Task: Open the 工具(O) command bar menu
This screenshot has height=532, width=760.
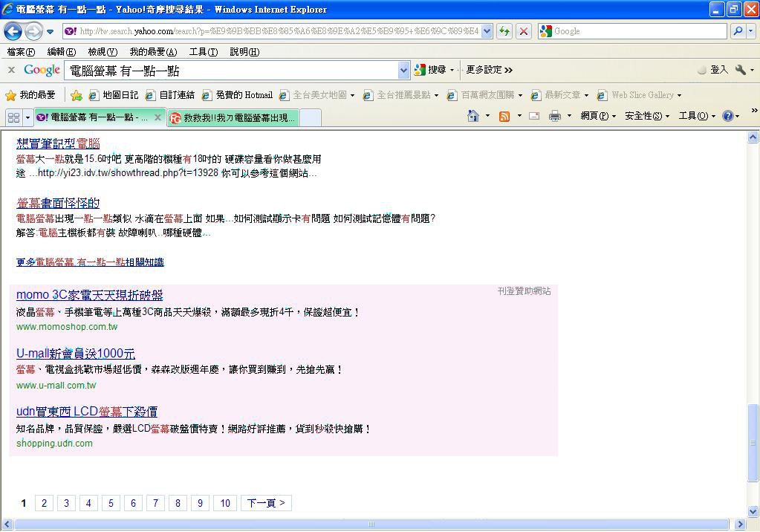Action: pyautogui.click(x=697, y=116)
